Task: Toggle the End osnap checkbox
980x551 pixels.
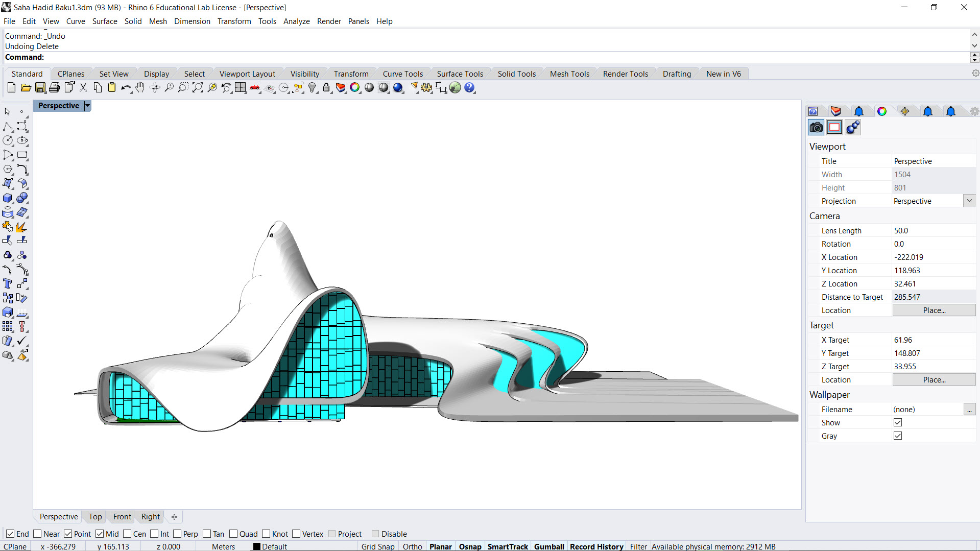Action: tap(10, 534)
